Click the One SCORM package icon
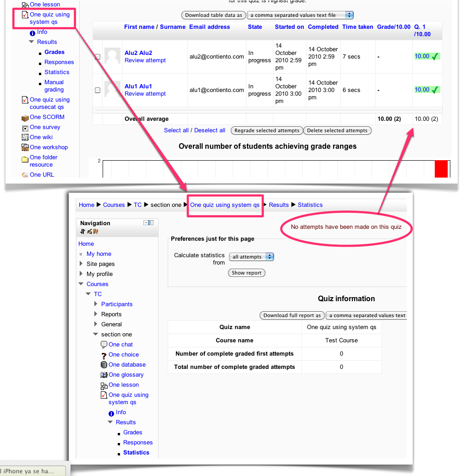The image size is (465, 476). tap(25, 118)
